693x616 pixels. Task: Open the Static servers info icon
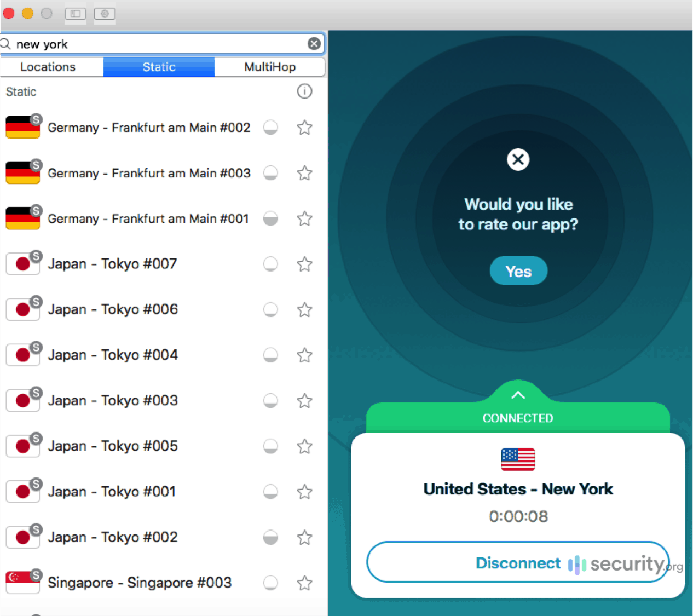click(x=305, y=91)
